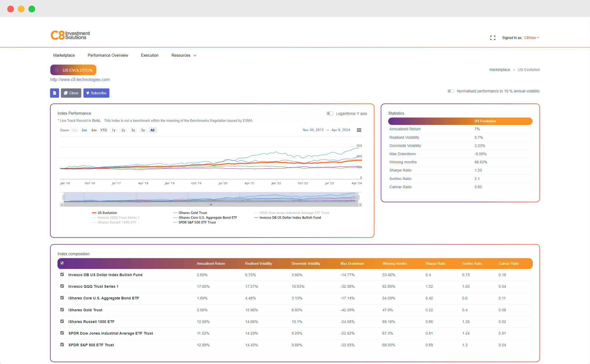Viewport: 590px width, 364px height.
Task: Uncheck iShares Core U.S. Aggregate Bond row
Action: [x=62, y=298]
